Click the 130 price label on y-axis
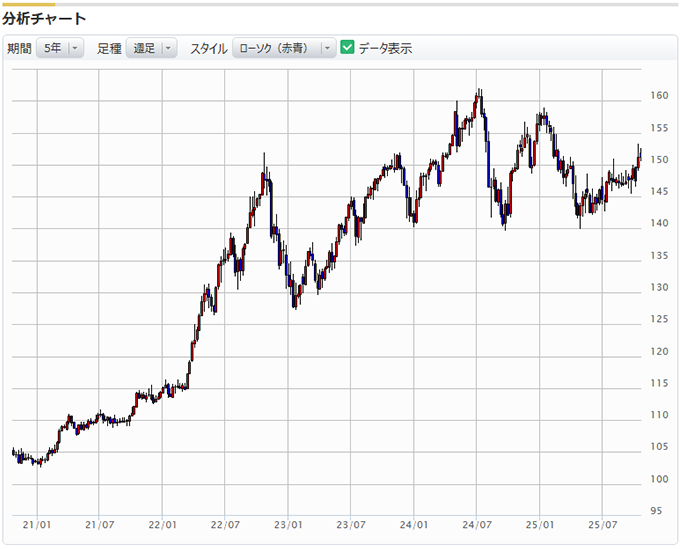The height and width of the screenshot is (549, 680). pos(658,287)
